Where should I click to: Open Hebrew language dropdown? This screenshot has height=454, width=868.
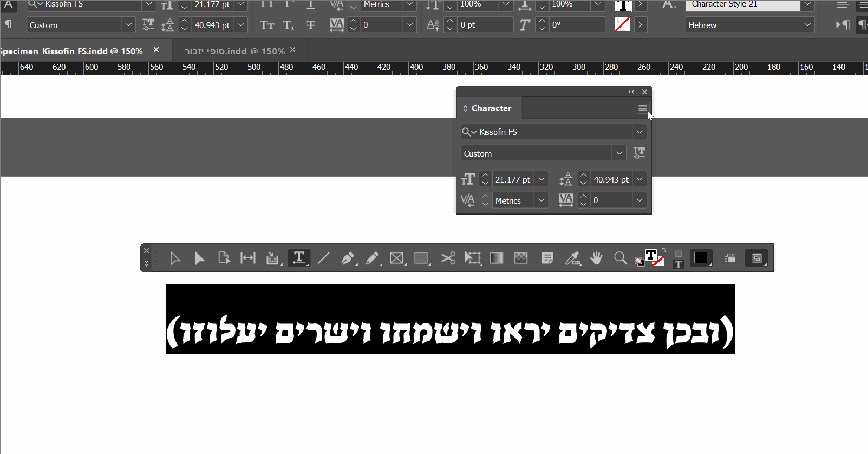point(807,25)
